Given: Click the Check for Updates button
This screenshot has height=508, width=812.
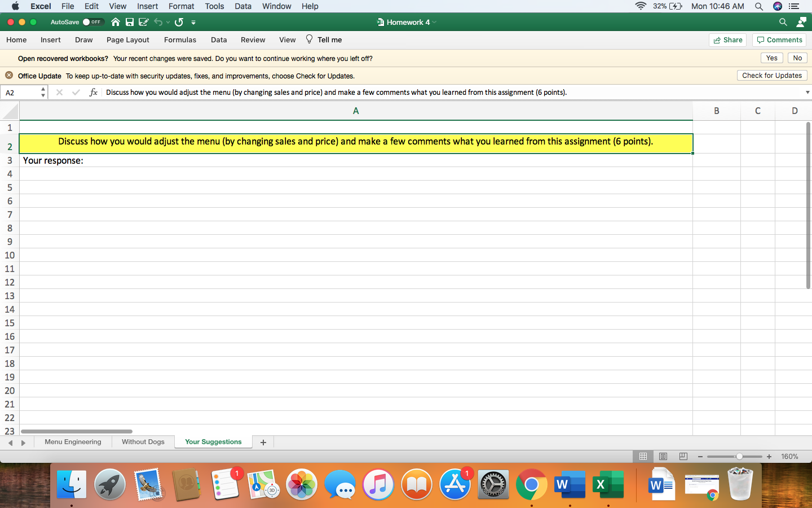Looking at the screenshot, I should (771, 75).
